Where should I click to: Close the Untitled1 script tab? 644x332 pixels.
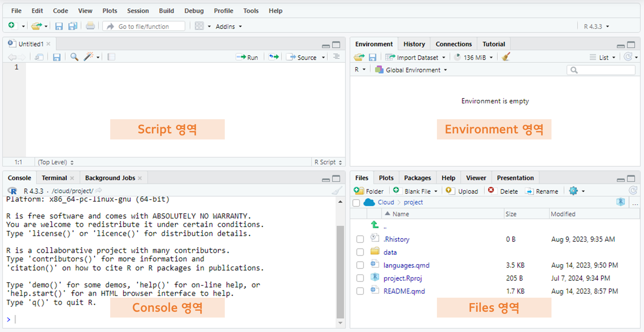48,44
